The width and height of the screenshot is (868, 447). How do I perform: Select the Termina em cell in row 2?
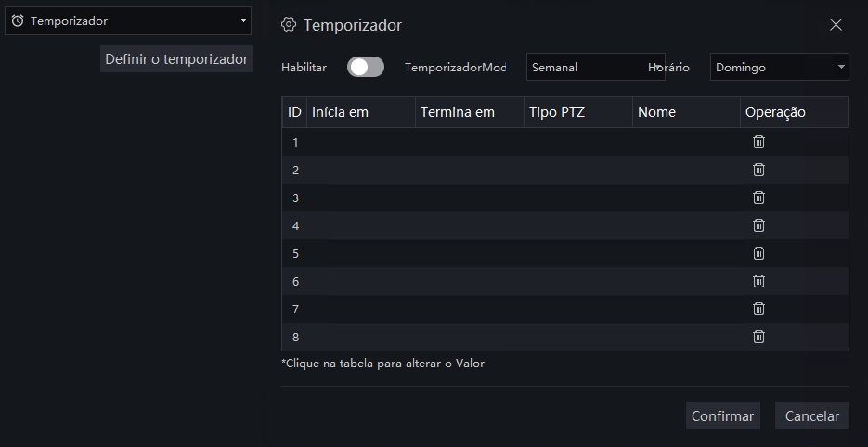(470, 170)
